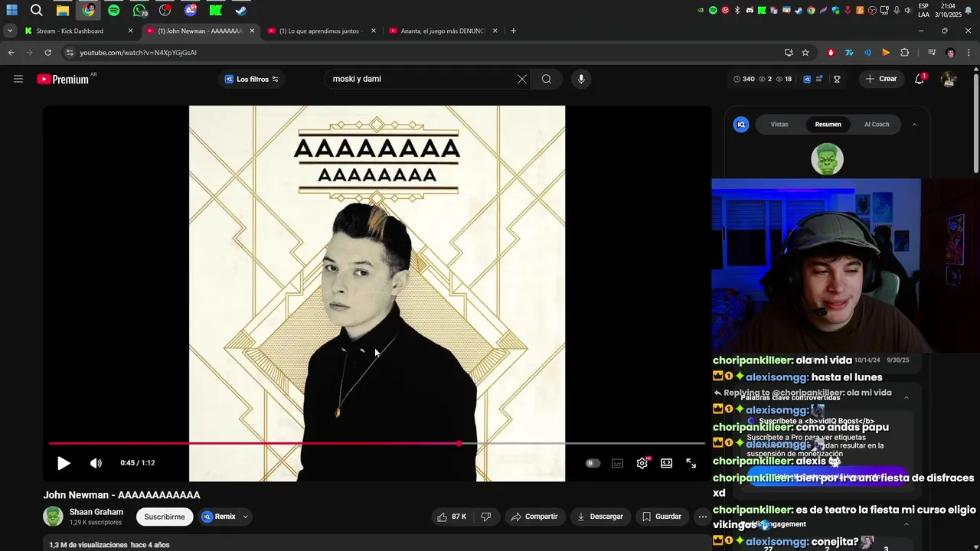The width and height of the screenshot is (980, 551).
Task: Install app icon in address bar
Action: point(789,53)
